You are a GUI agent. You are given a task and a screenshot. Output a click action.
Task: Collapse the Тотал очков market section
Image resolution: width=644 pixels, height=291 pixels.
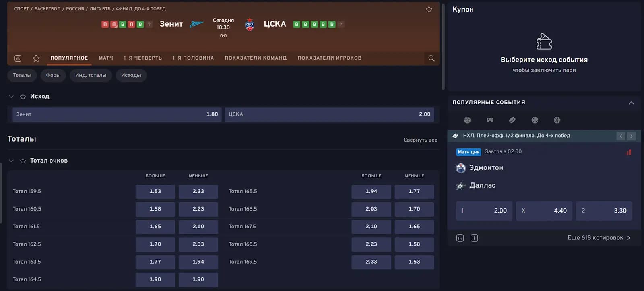11,161
